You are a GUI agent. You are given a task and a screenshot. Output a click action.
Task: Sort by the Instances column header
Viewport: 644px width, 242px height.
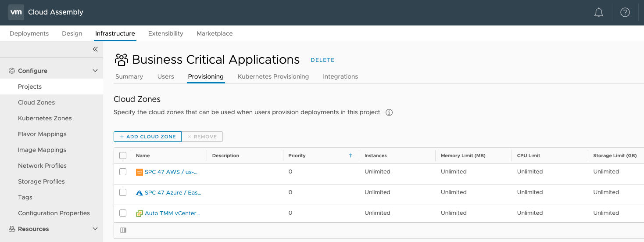376,155
